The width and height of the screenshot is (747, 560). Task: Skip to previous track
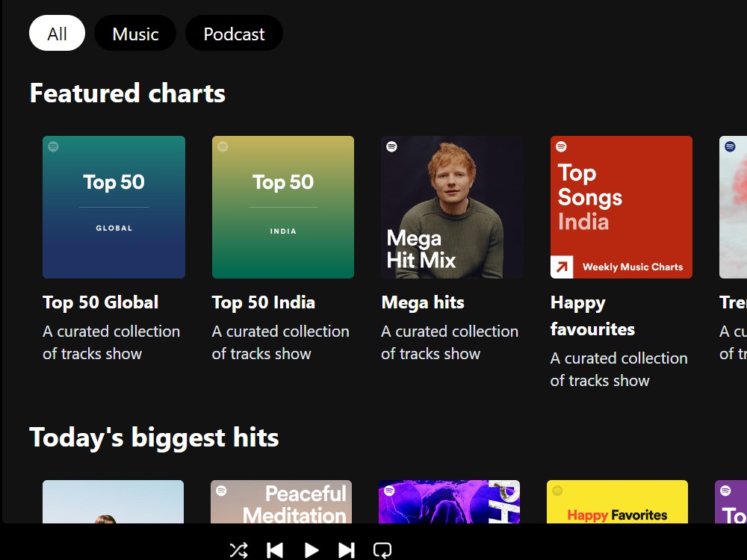(275, 550)
